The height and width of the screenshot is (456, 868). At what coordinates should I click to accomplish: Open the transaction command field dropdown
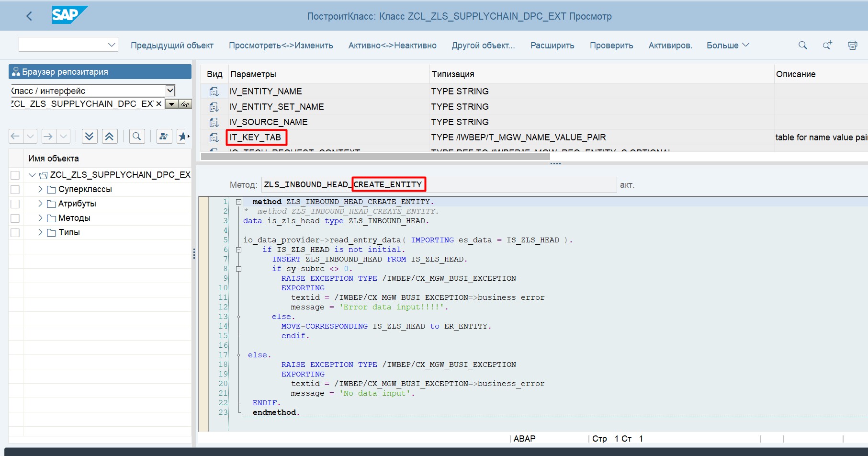point(112,45)
